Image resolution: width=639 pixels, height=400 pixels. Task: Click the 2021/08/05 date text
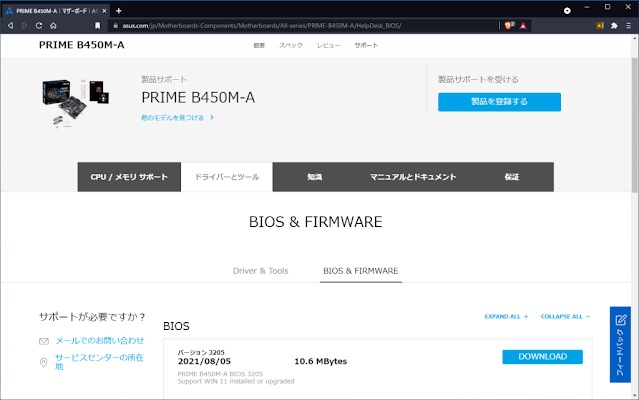point(204,361)
